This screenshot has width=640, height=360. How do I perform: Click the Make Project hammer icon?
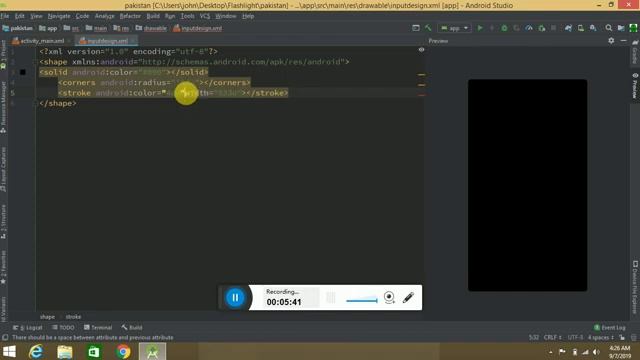tap(428, 28)
